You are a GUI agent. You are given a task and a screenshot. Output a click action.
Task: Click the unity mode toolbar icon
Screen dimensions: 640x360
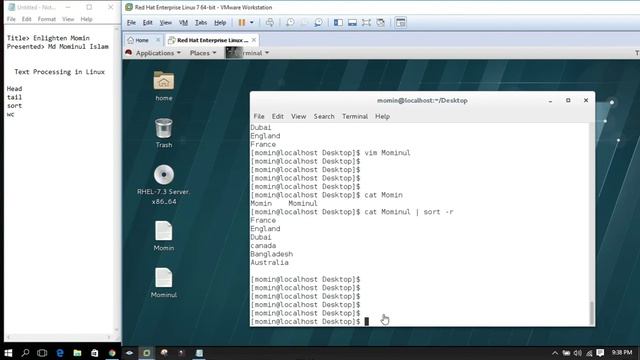pos(380,23)
